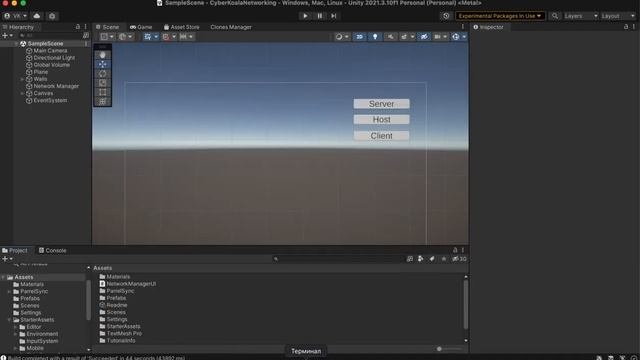
Task: Click the Step frame button
Action: click(333, 16)
